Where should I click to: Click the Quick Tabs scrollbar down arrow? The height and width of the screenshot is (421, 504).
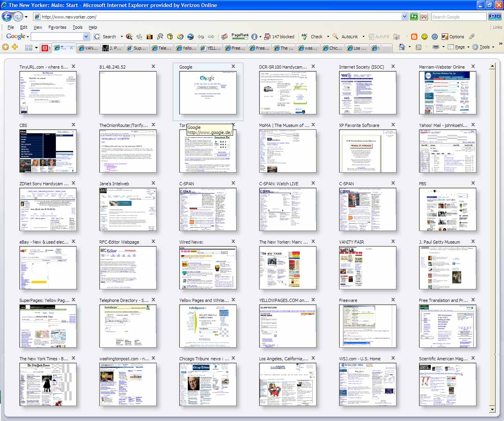tap(492, 410)
